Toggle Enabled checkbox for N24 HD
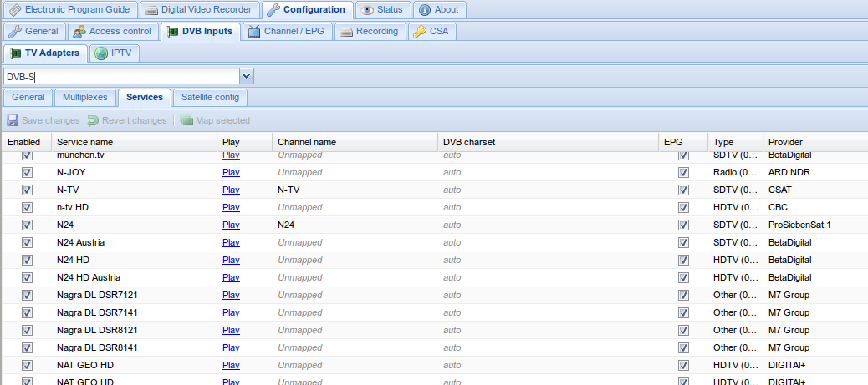868x385 pixels. point(27,260)
